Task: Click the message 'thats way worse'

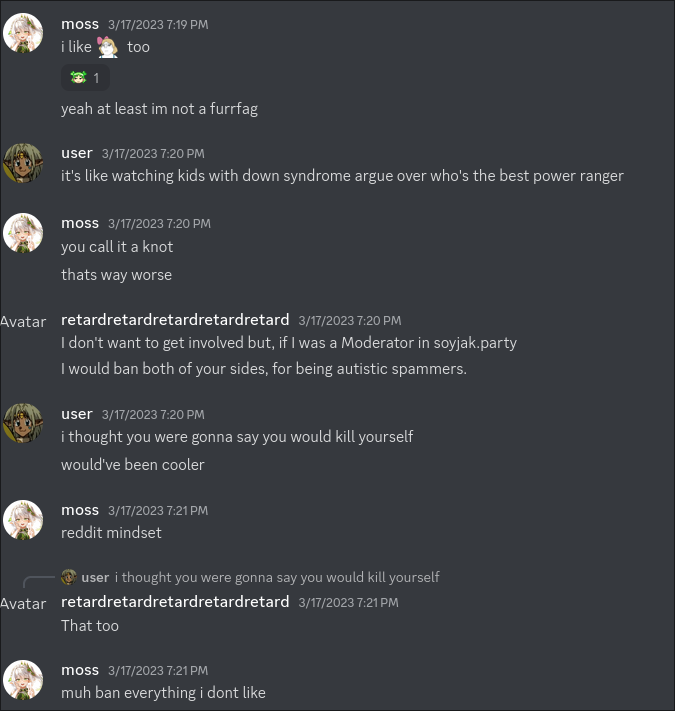Action: 117,275
